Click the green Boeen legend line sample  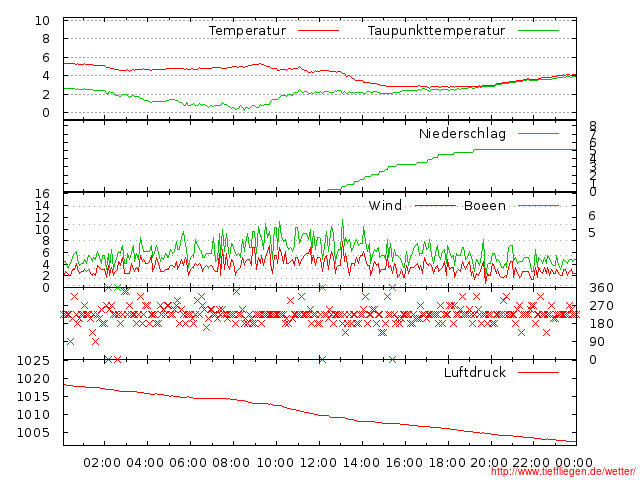pyautogui.click(x=538, y=206)
